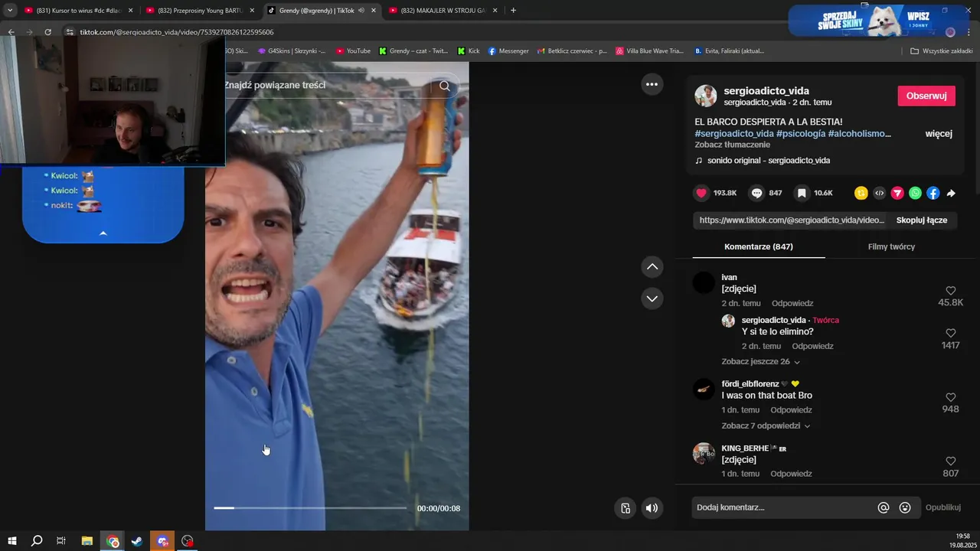This screenshot has width=980, height=551.
Task: Mute the video with speaker icon
Action: [652, 508]
